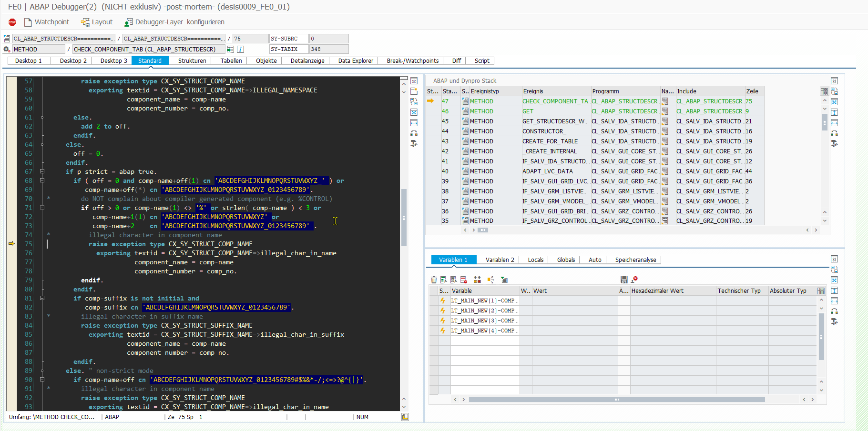Click the red Stop debugger icon
This screenshot has height=431, width=868.
(12, 22)
